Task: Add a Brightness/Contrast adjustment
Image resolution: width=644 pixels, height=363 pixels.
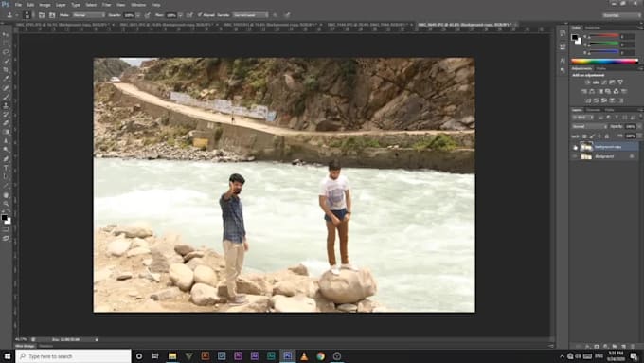Action: (x=588, y=82)
